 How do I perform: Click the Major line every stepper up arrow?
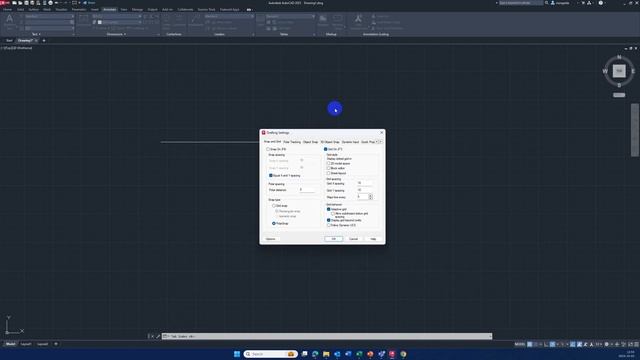coord(371,196)
